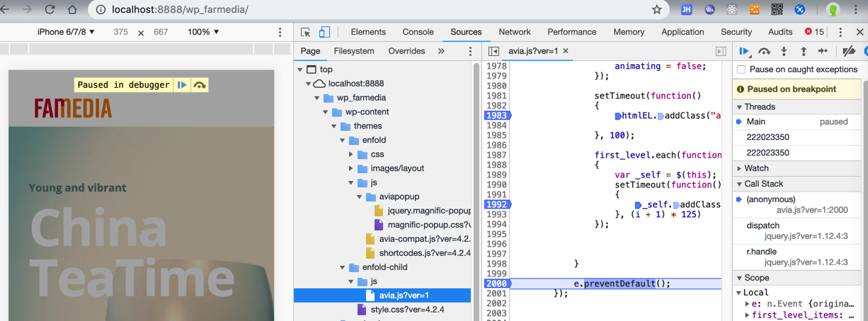Expand the Watch section

click(739, 168)
